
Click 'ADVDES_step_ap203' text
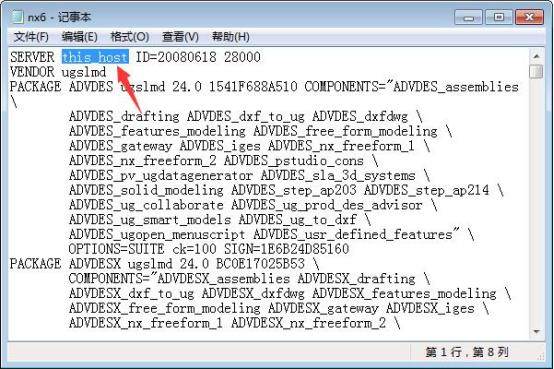coord(294,190)
